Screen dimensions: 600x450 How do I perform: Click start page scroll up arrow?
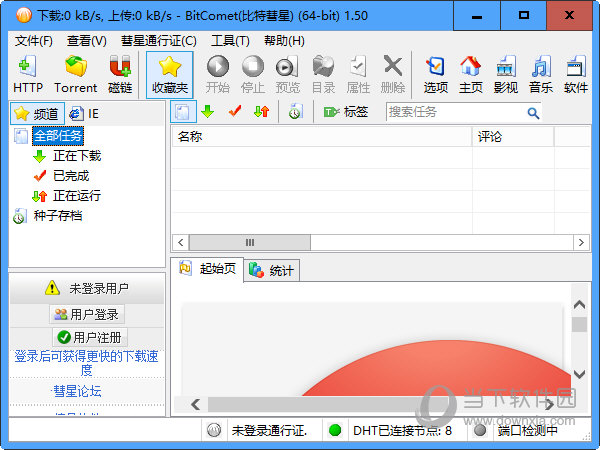click(x=579, y=305)
